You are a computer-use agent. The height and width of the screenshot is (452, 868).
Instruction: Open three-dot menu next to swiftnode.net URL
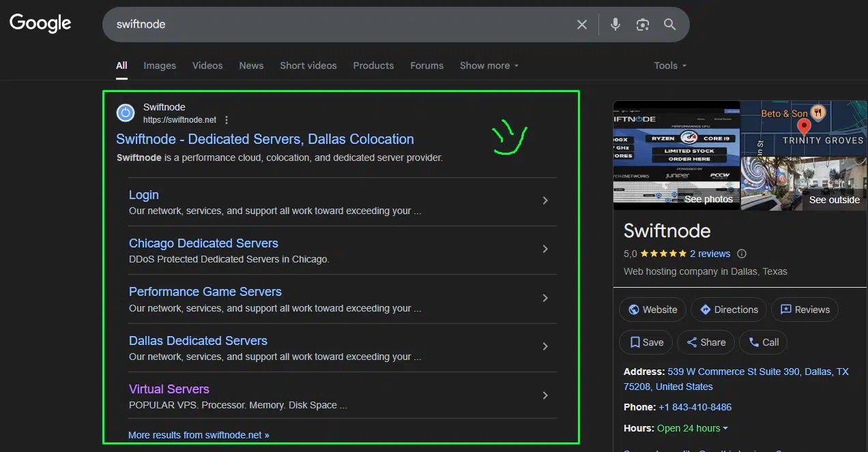227,120
